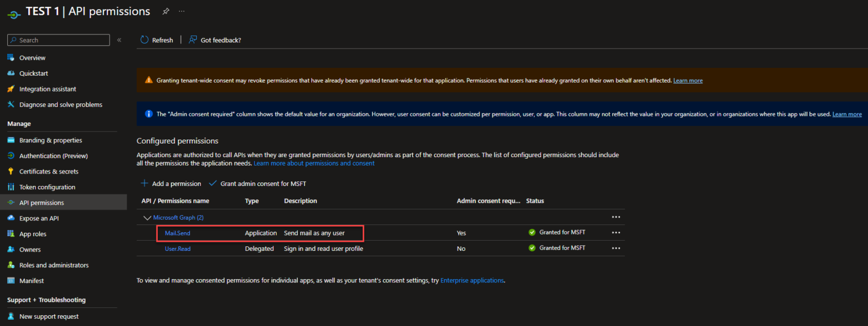The height and width of the screenshot is (326, 868).
Task: Collapse the Microsoft Graph permissions group
Action: tap(147, 218)
